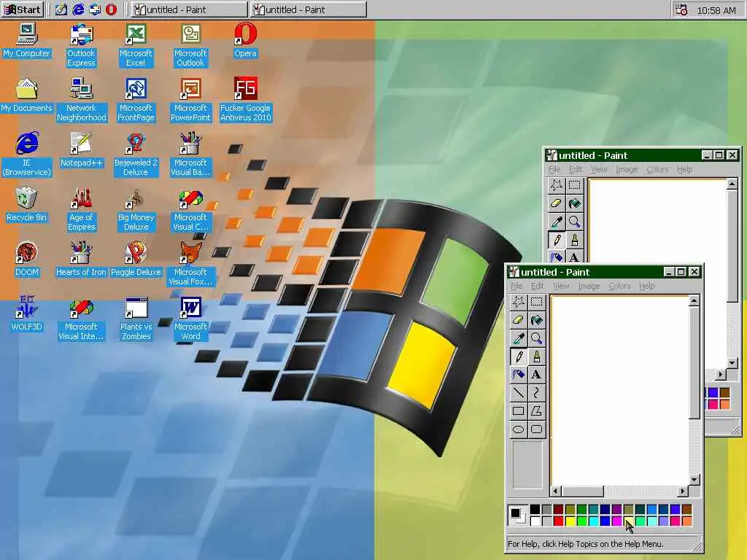
Task: Click vertical scrollbar down arrow in front Paint
Action: (x=694, y=480)
